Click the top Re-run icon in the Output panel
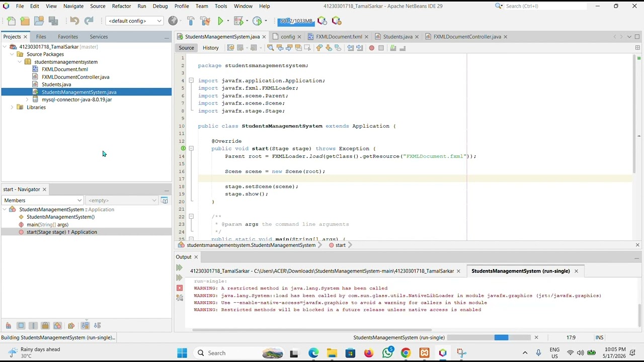The height and width of the screenshot is (362, 644). point(179,268)
